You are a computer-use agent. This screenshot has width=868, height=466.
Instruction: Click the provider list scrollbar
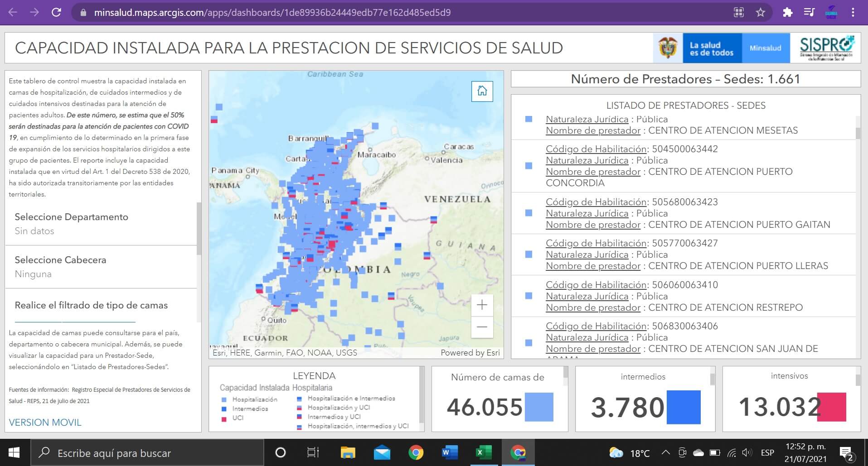(x=858, y=133)
